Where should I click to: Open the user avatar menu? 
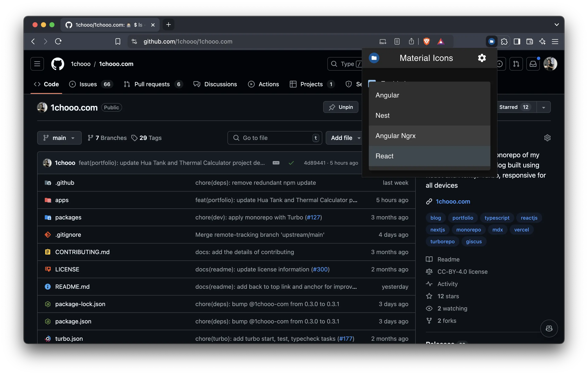[x=550, y=64]
